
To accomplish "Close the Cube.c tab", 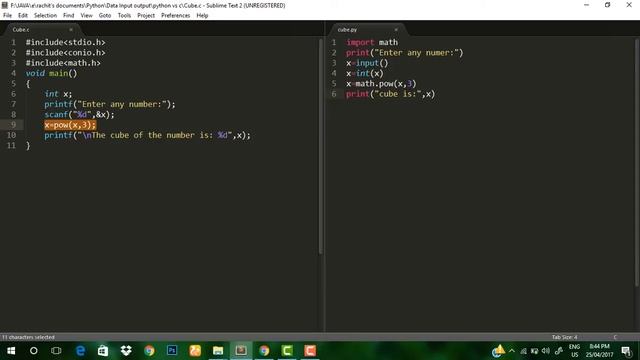I will (71, 30).
